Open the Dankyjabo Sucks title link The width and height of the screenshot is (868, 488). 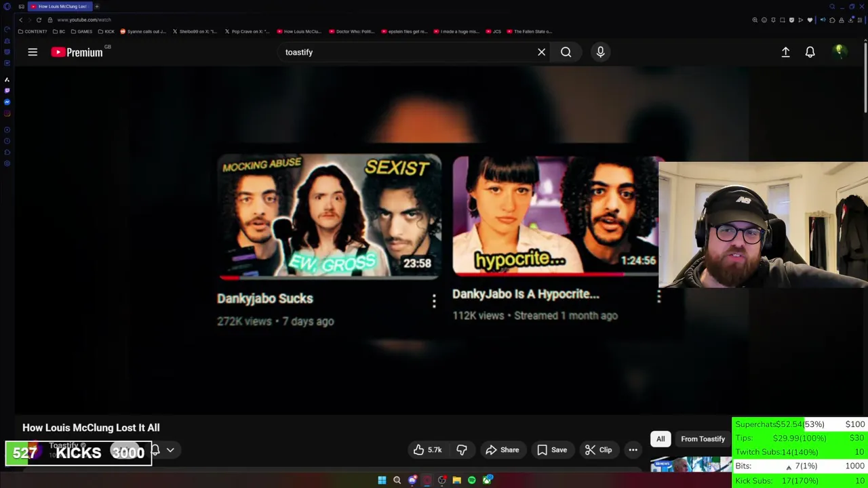click(x=265, y=298)
